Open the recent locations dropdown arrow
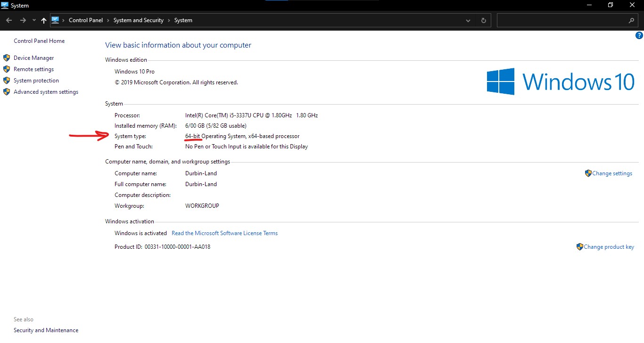The height and width of the screenshot is (343, 644). tap(34, 20)
